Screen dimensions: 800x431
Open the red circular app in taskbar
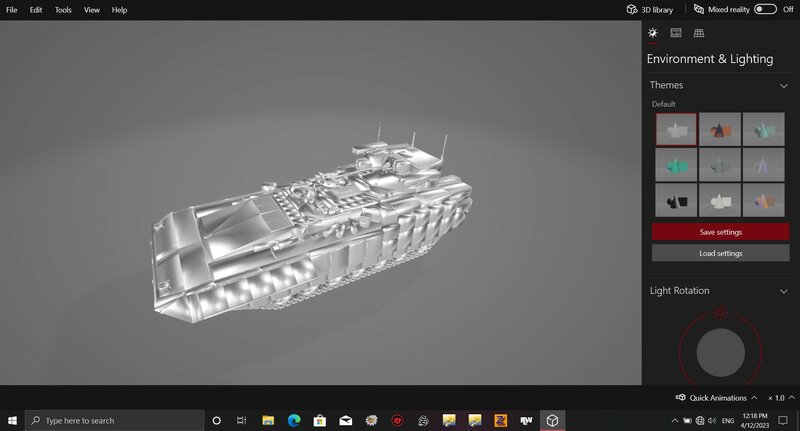coord(397,421)
